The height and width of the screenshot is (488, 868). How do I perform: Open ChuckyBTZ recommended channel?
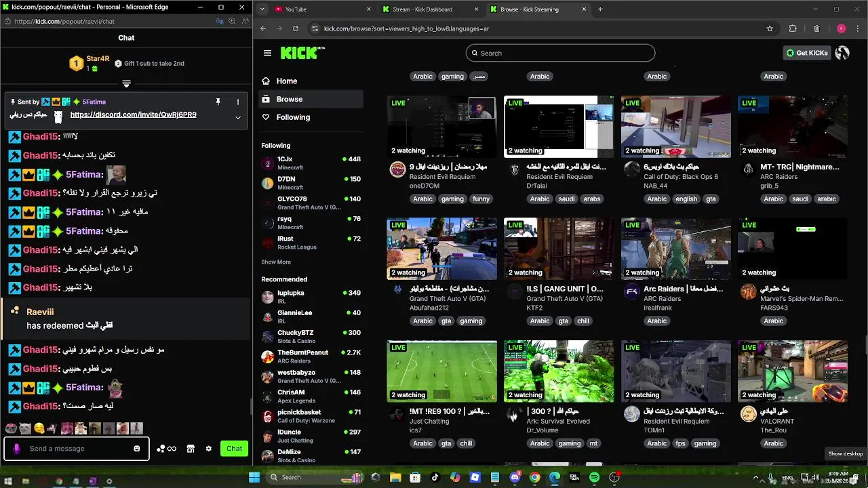tap(311, 336)
